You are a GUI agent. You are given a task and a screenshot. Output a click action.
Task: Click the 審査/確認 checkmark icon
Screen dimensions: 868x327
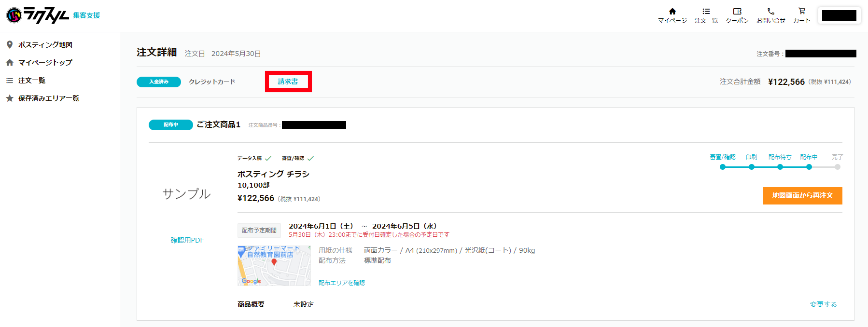pyautogui.click(x=310, y=158)
